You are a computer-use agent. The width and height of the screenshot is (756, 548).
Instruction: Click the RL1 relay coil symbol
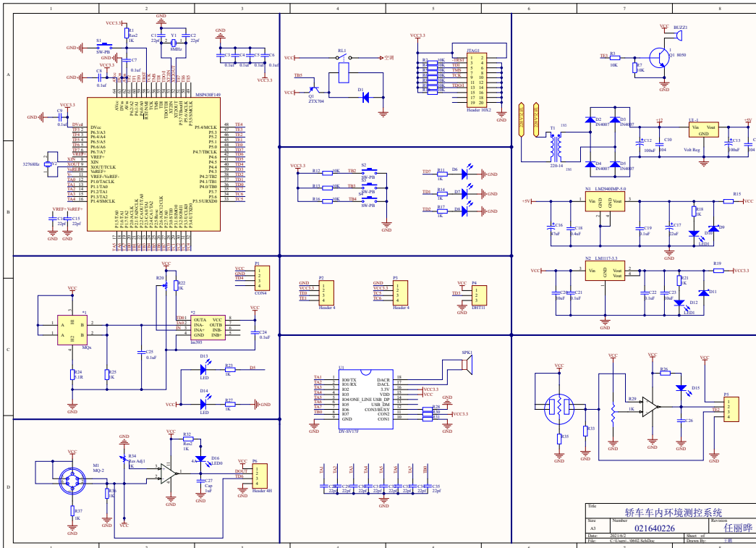coord(344,73)
